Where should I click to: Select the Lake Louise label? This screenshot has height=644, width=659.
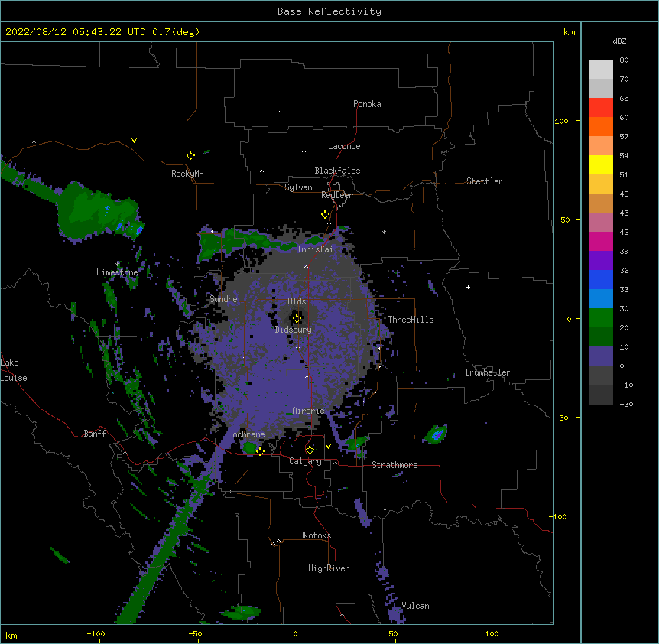pos(14,370)
